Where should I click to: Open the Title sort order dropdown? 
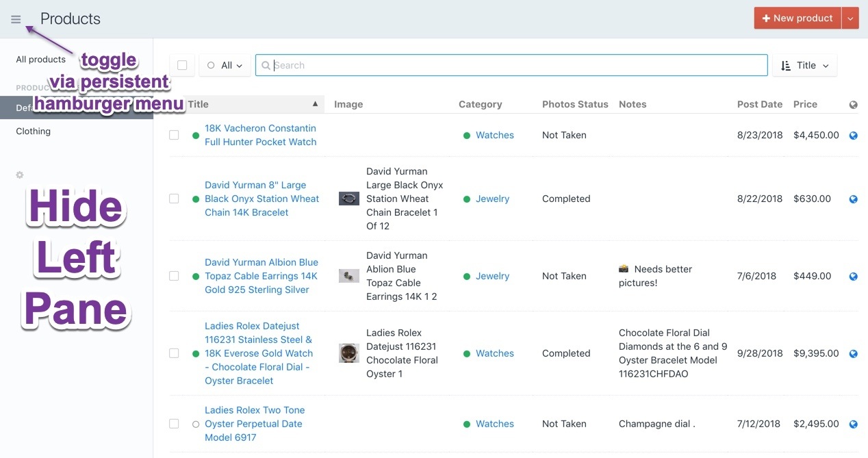tap(804, 66)
